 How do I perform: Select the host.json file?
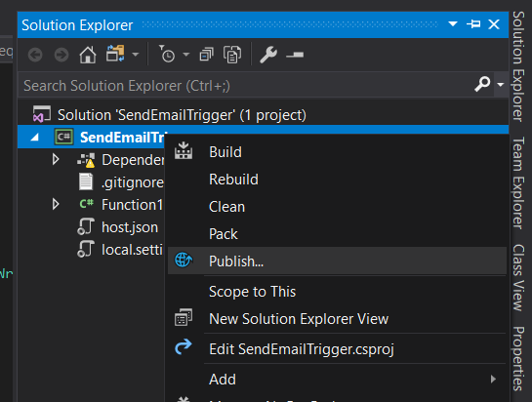(130, 227)
